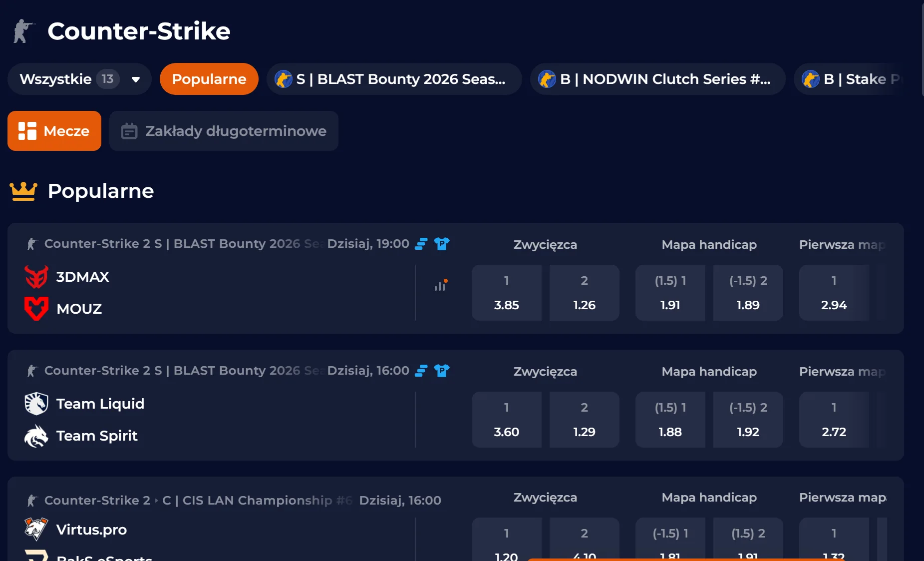Click the blue jersey icon for 3DMAX vs MOUZ
The height and width of the screenshot is (561, 924).
coord(442,244)
